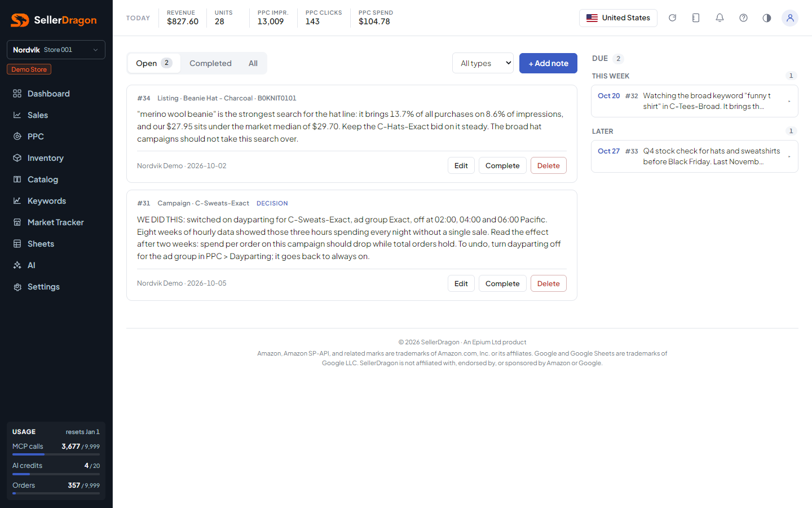Click the help question-mark icon
Screen dimensions: 812x508
pos(743,18)
